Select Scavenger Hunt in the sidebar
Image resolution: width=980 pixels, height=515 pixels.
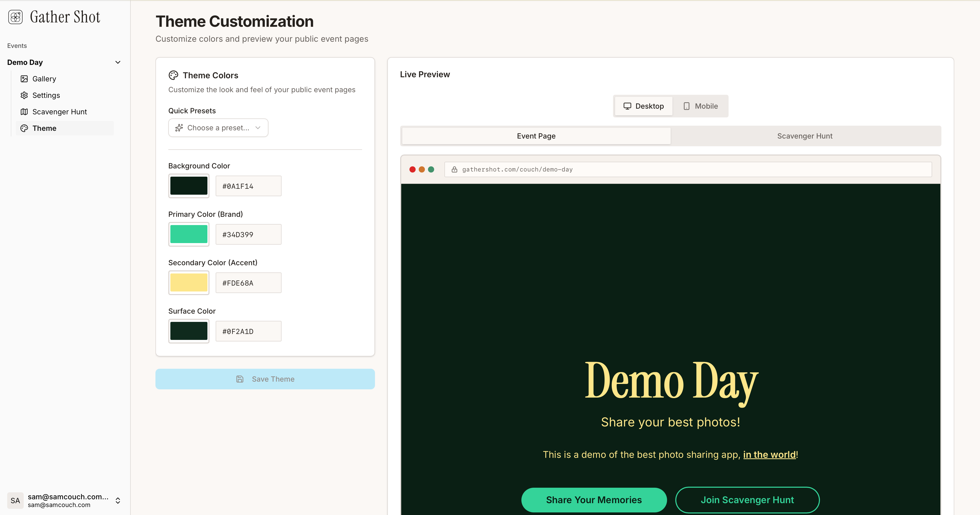[x=59, y=111]
